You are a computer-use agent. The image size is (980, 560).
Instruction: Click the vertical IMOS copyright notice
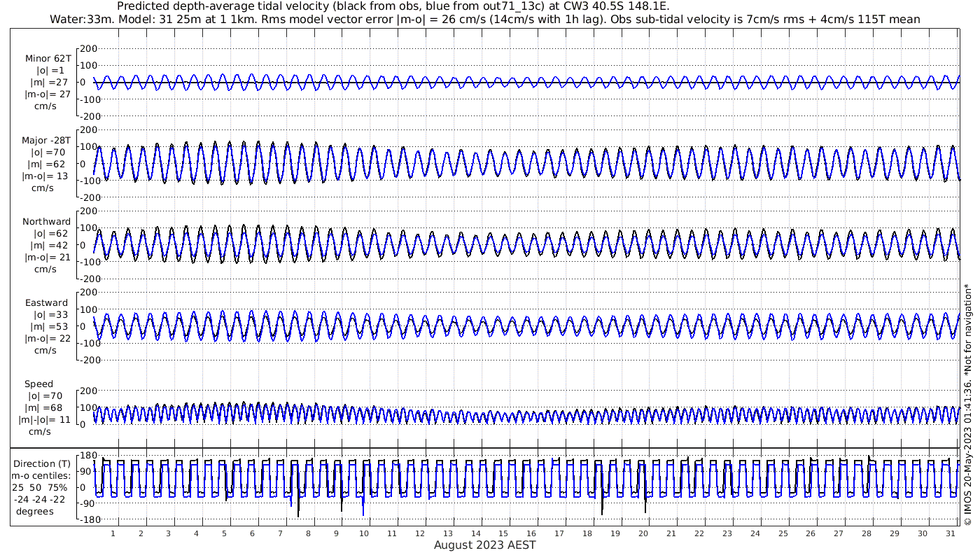(x=968, y=404)
